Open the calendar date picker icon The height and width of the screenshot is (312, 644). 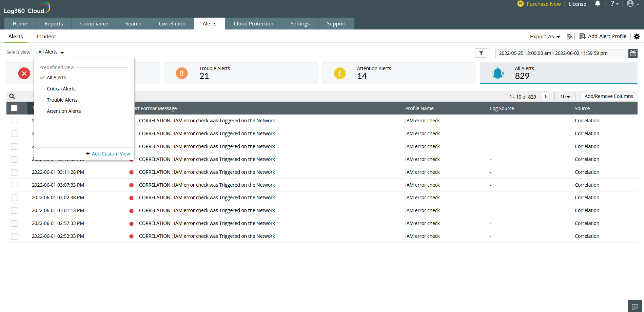pos(633,53)
